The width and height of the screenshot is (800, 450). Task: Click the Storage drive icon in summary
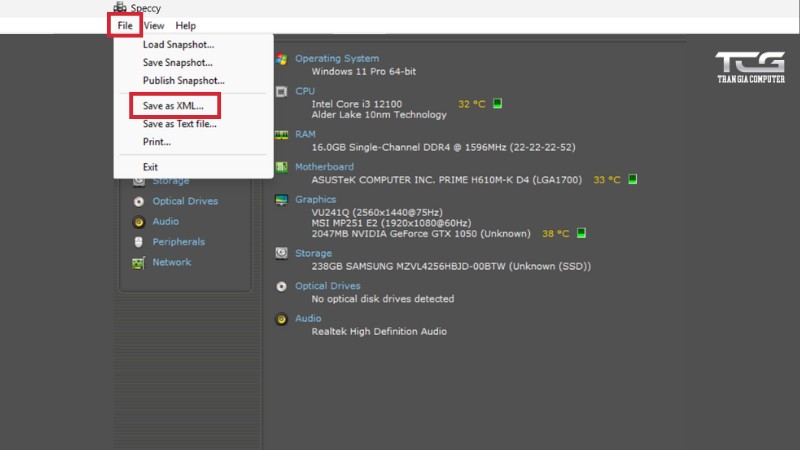[282, 254]
